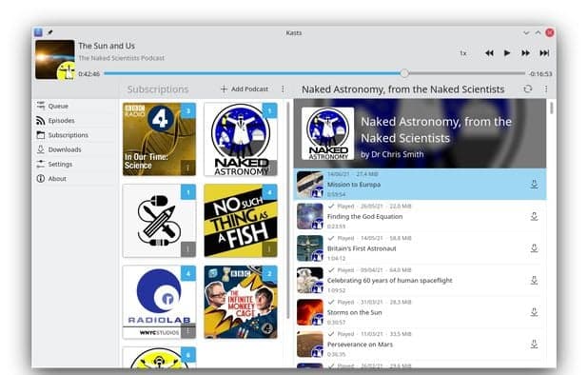Fast forward the playing episode

(x=525, y=53)
